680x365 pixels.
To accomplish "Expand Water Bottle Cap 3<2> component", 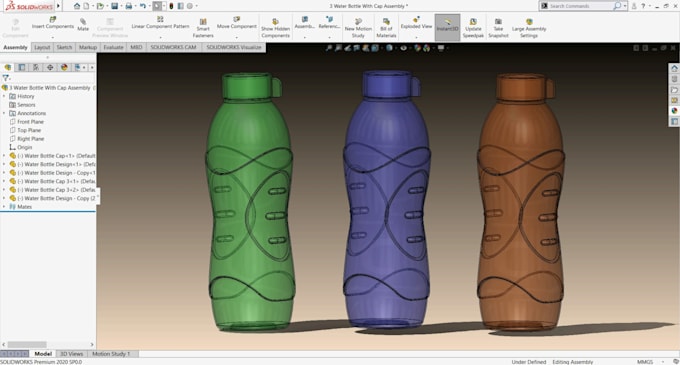I will click(4, 190).
